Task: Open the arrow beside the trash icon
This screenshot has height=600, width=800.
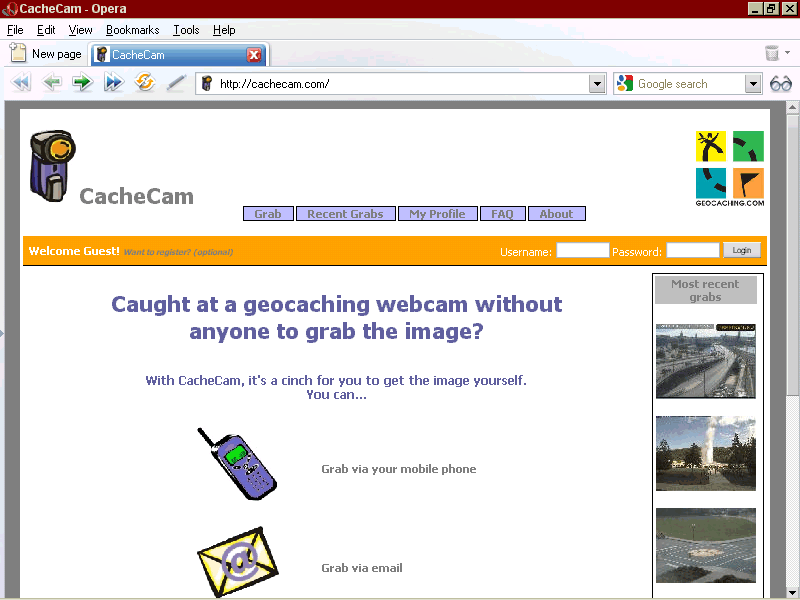Action: tap(787, 53)
